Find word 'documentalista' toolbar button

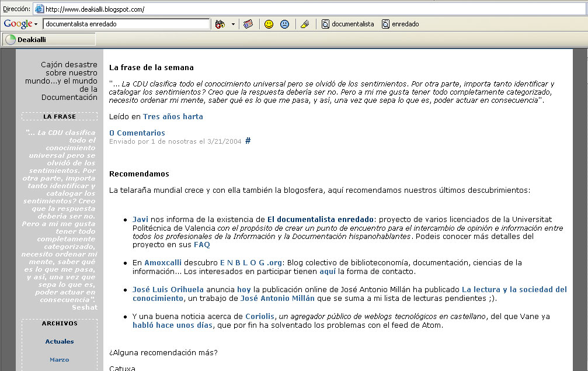coord(348,24)
